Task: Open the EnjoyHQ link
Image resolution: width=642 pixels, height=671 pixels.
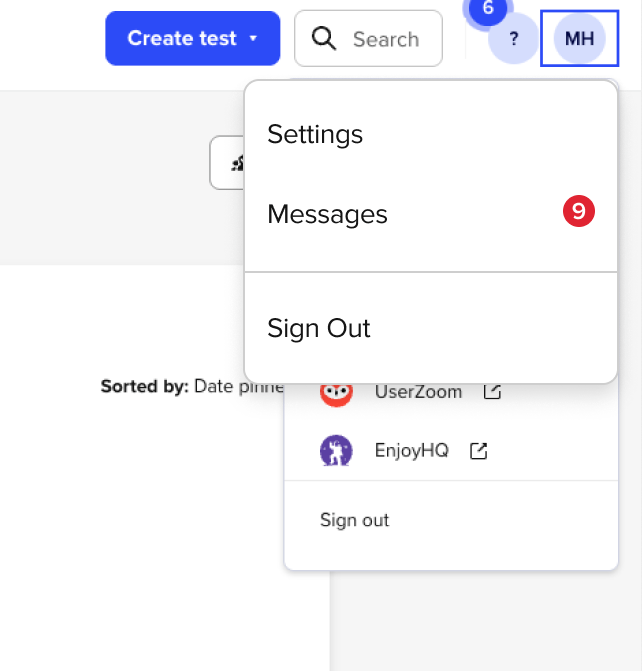Action: 412,451
